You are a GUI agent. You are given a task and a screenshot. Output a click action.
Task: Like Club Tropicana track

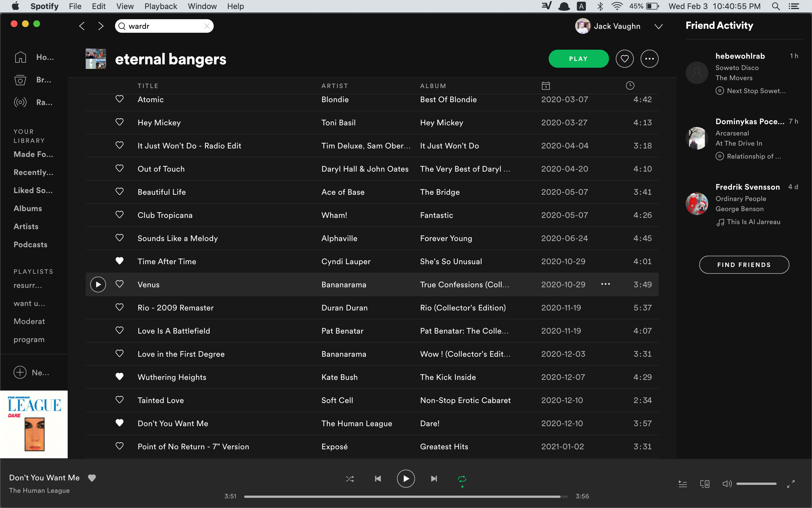tap(120, 214)
